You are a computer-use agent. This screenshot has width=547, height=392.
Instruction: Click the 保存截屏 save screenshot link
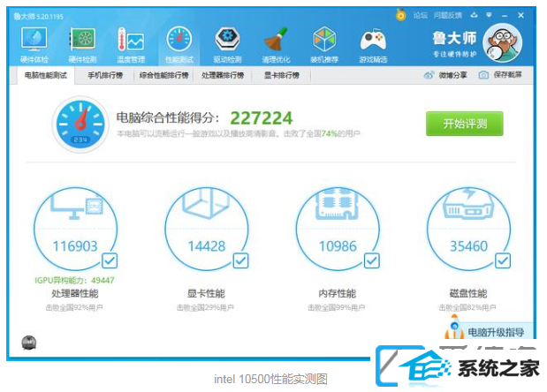(x=507, y=74)
